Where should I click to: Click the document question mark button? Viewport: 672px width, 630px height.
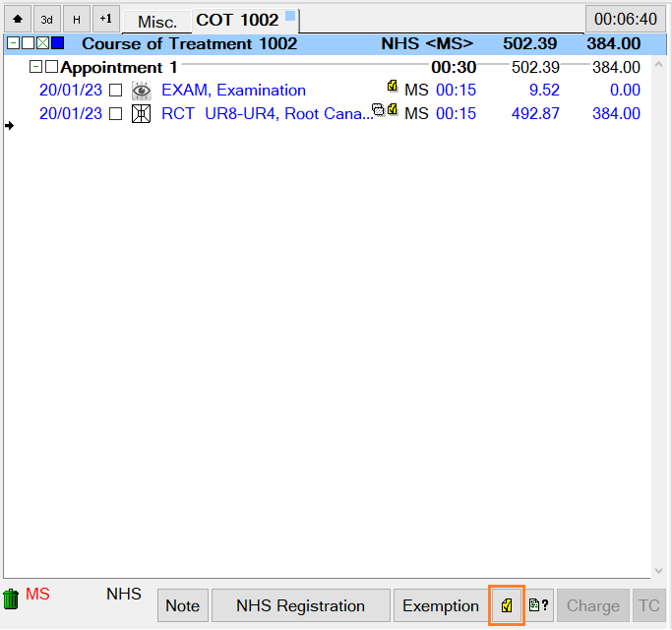[x=539, y=605]
